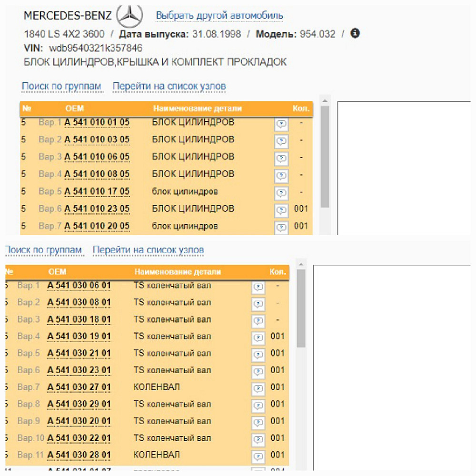The width and height of the screenshot is (476, 476).
Task: Click comment icon for A 541 030 19 01
Action: point(258,338)
